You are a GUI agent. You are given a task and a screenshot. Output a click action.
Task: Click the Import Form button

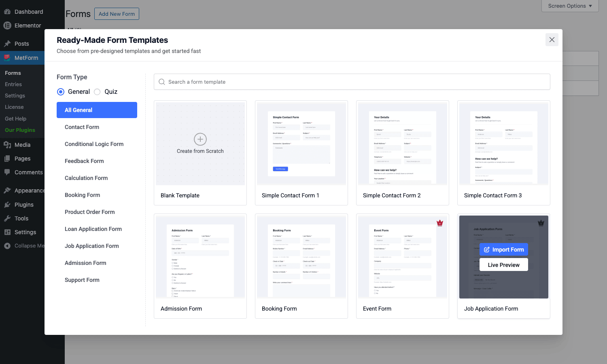(504, 250)
